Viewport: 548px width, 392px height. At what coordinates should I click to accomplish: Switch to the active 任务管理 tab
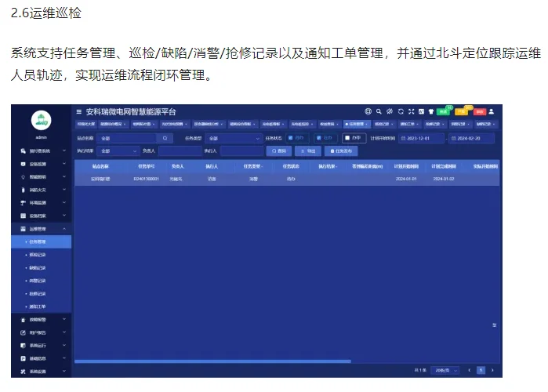tap(357, 124)
